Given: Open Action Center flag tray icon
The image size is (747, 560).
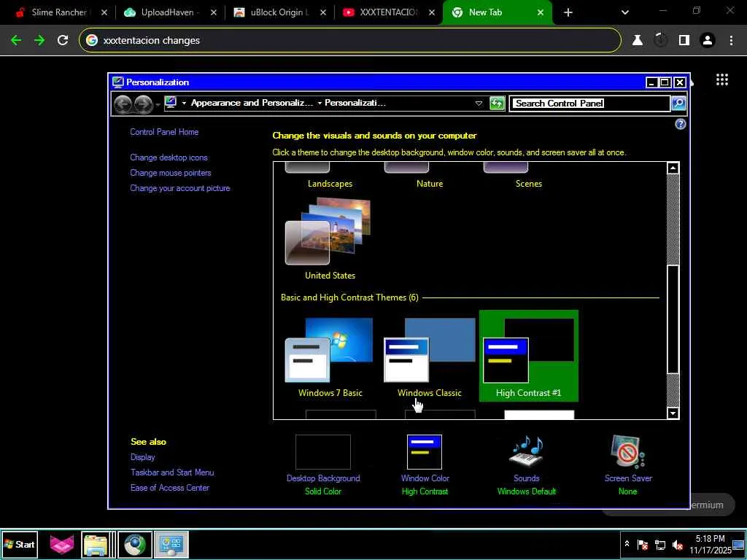Looking at the screenshot, I should coord(642,544).
